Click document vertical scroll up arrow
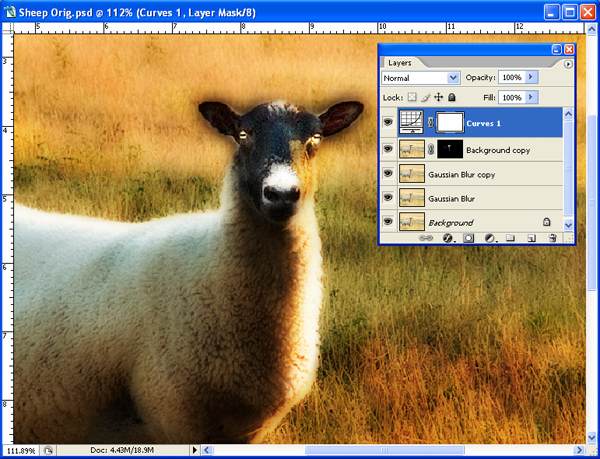The height and width of the screenshot is (459, 600). [591, 28]
